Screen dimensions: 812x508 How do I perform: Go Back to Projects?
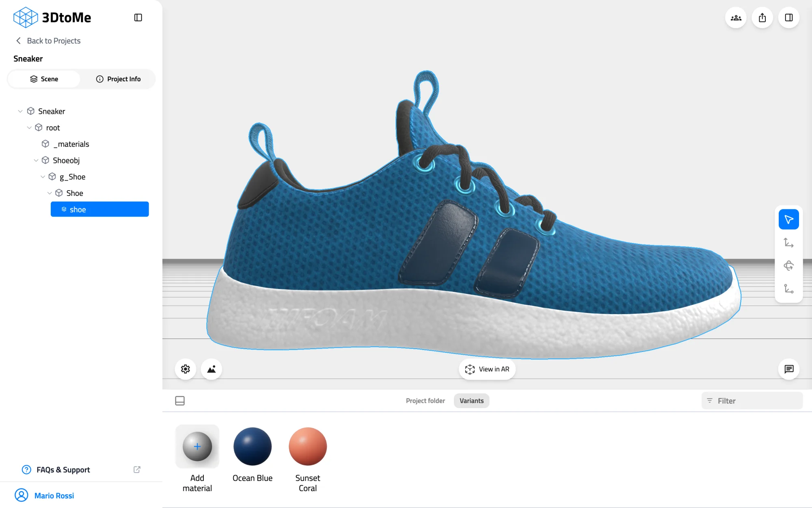pos(48,41)
